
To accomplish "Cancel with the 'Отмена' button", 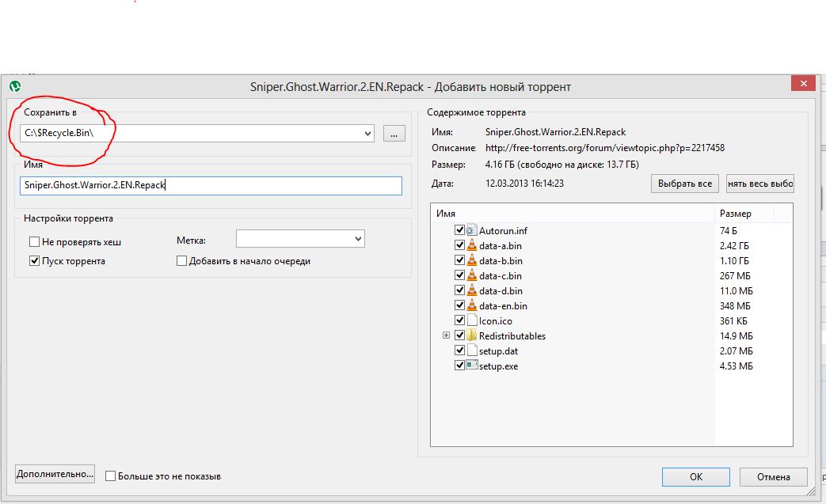I will [x=773, y=476].
